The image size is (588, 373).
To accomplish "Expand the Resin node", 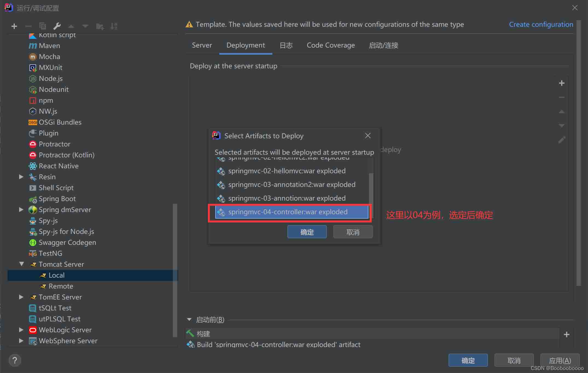I will point(21,177).
